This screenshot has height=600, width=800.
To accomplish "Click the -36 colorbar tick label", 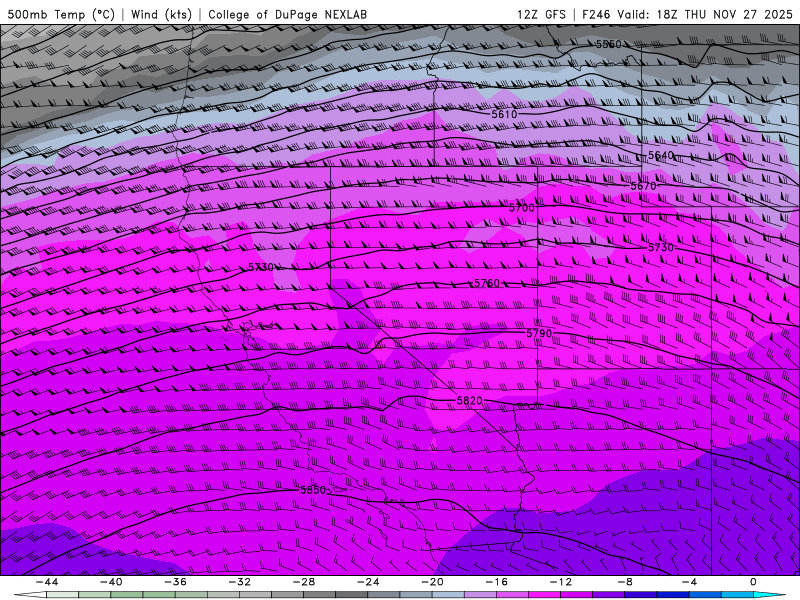I will pyautogui.click(x=176, y=582).
